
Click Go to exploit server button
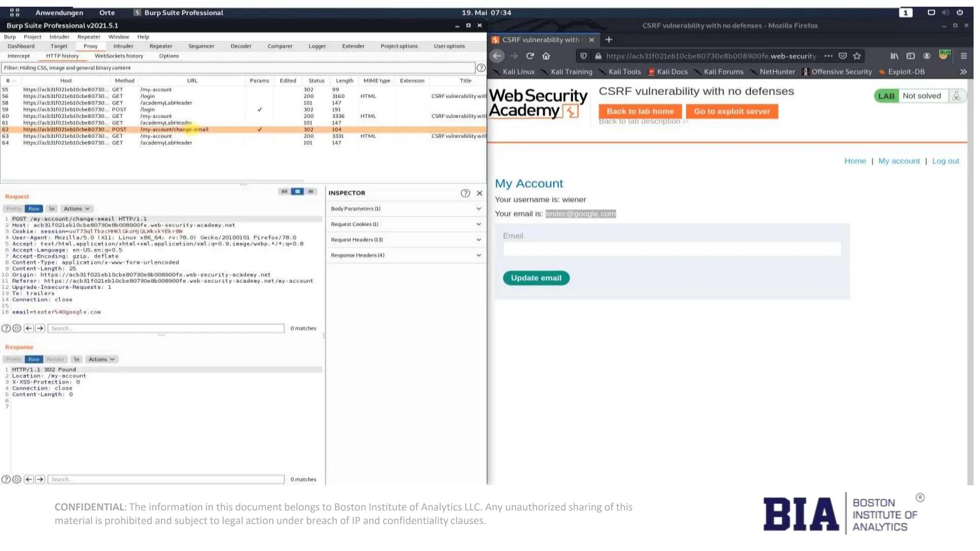click(732, 111)
